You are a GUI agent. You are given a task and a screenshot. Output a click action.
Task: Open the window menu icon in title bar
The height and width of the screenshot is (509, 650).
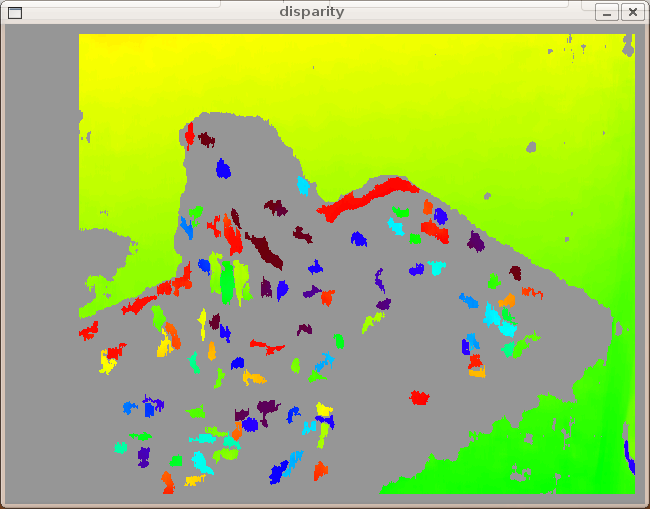14,12
